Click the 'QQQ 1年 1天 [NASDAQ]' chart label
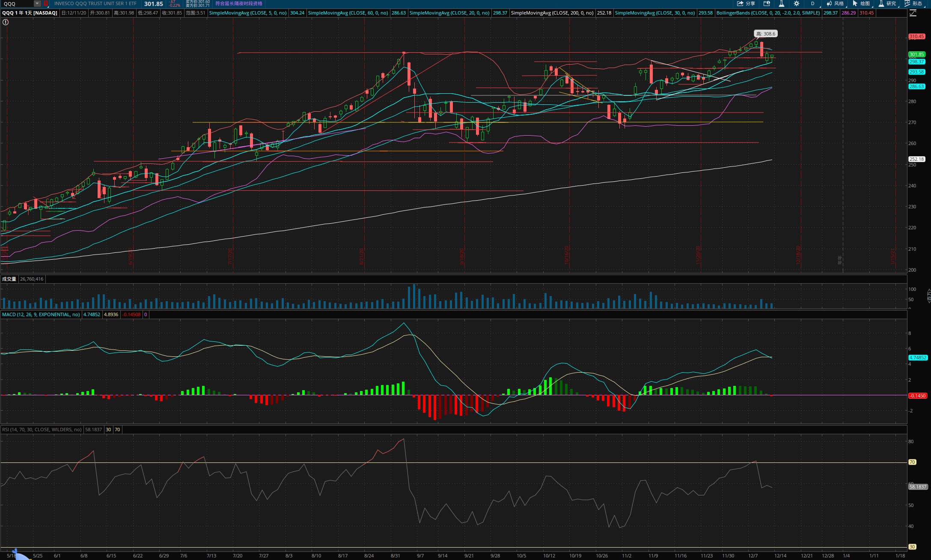The height and width of the screenshot is (560, 931). click(x=30, y=13)
